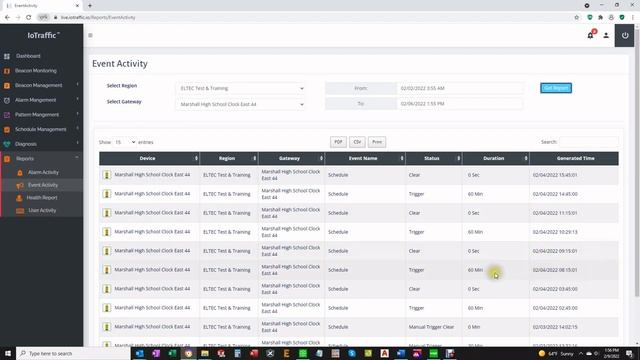Click the sort arrows on Gateway column
The width and height of the screenshot is (640, 360).
tap(321, 158)
